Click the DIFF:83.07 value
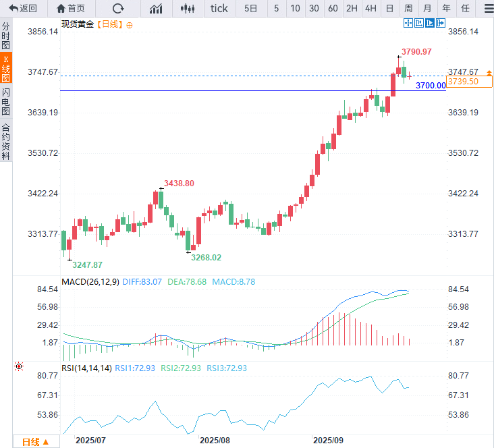Viewport: 494px width, 448px height. coord(142,281)
